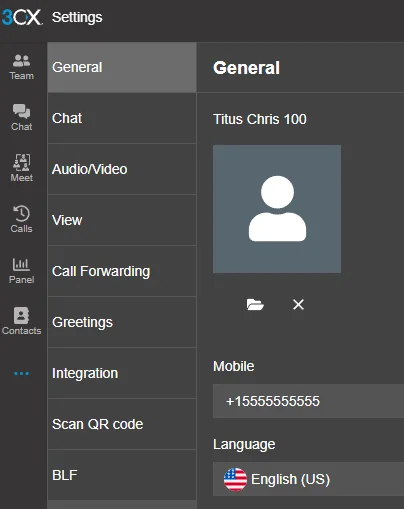Open the Panel icon in sidebar
Viewport: 404px width, 509px height.
click(22, 270)
